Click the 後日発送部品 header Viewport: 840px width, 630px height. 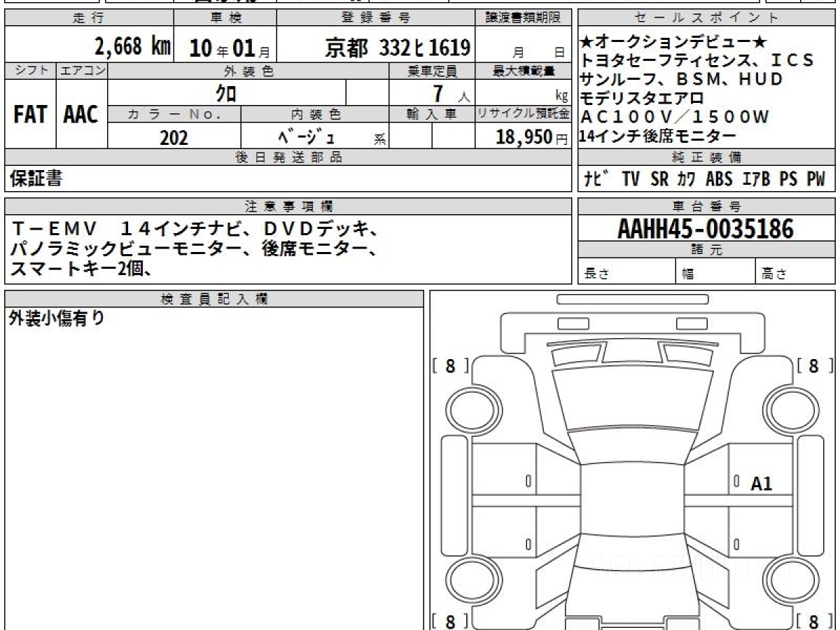click(288, 157)
